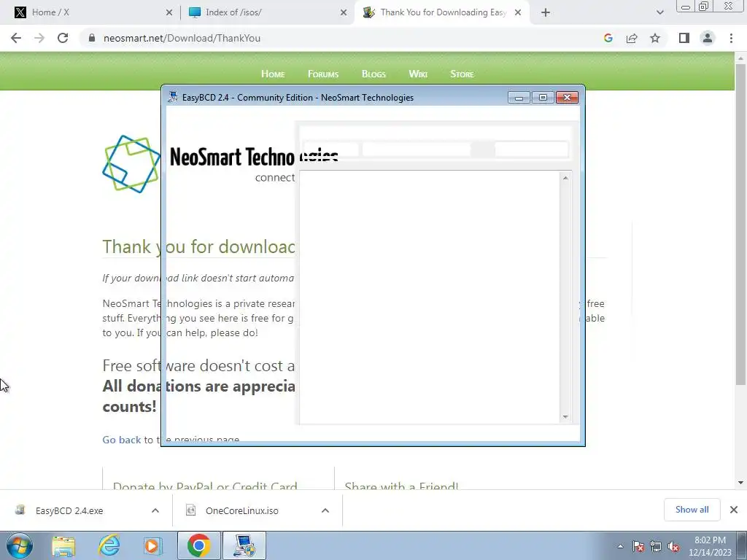Viewport: 747px width, 560px height.
Task: Open downloaded OneCoreLinux.iso
Action: [242, 510]
